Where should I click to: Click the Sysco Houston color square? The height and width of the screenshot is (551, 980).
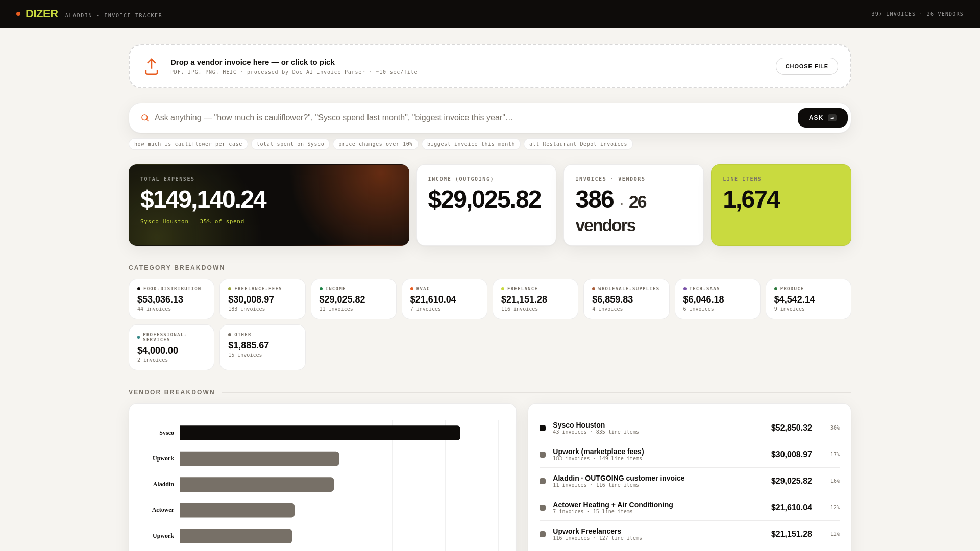[x=543, y=428]
